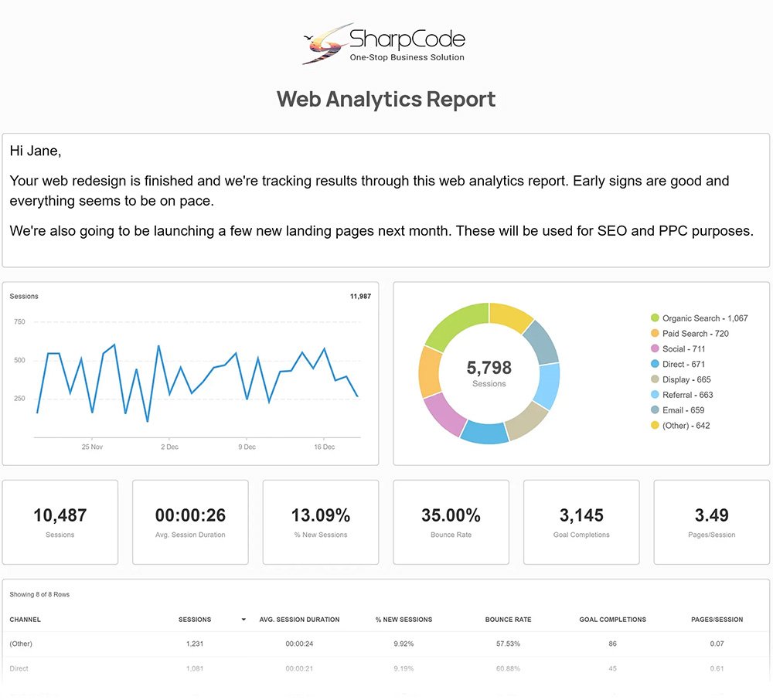Image resolution: width=773 pixels, height=700 pixels.
Task: Toggle the Direct legend item
Action: (683, 364)
